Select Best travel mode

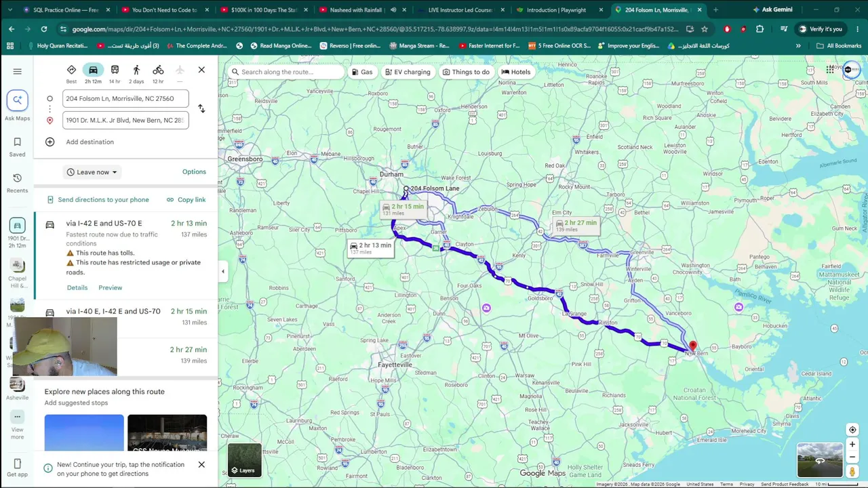tap(71, 74)
